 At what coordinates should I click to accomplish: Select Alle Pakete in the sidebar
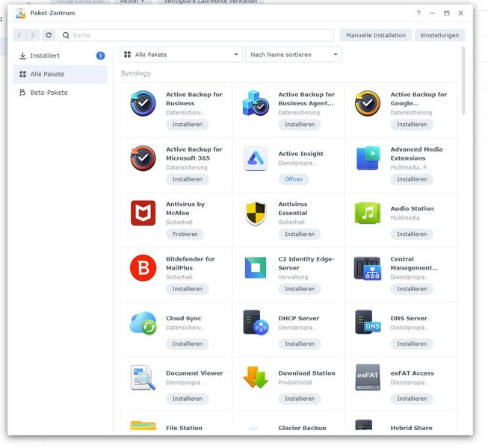click(61, 74)
